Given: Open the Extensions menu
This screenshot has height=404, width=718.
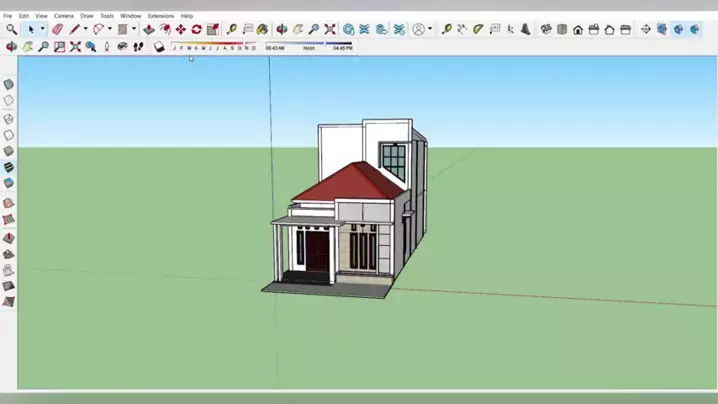Looking at the screenshot, I should tap(160, 16).
